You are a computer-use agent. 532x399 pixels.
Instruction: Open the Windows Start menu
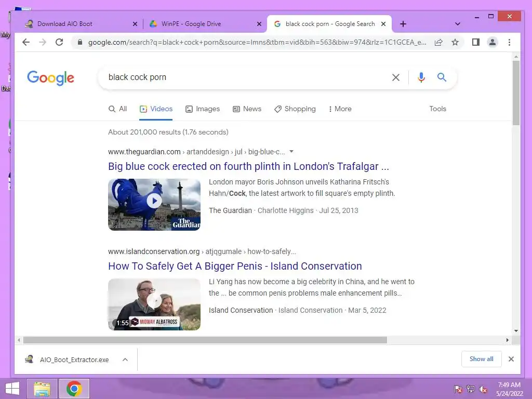click(x=12, y=389)
